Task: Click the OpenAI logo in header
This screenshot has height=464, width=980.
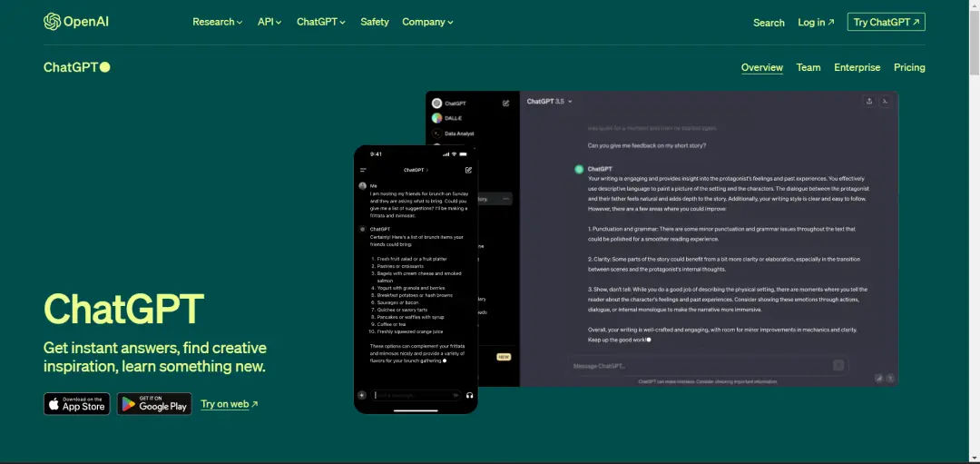Action: point(74,22)
